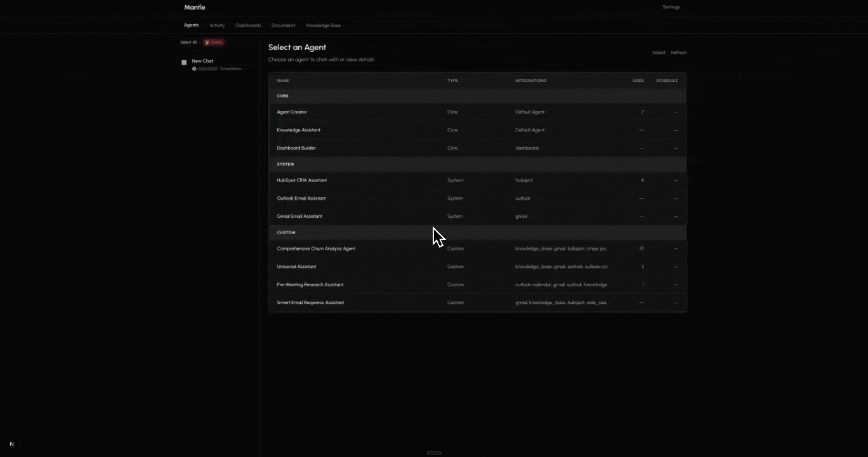Click the red Delete button
This screenshot has height=457, width=868.
coord(214,42)
